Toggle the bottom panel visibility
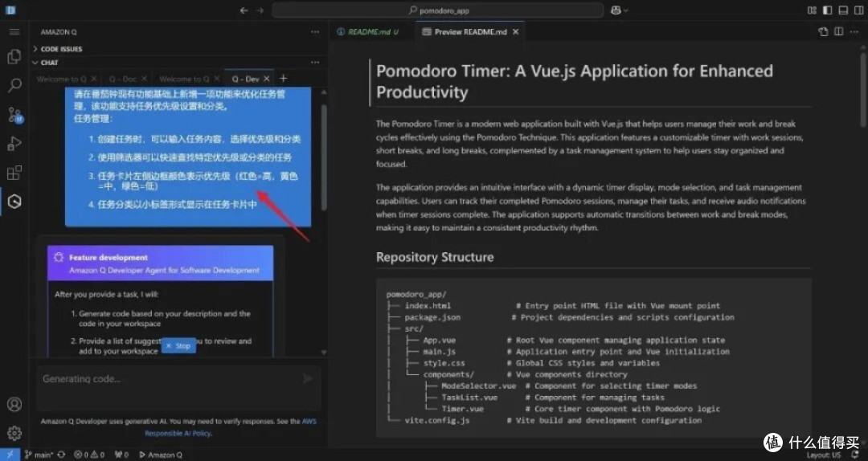 843,10
